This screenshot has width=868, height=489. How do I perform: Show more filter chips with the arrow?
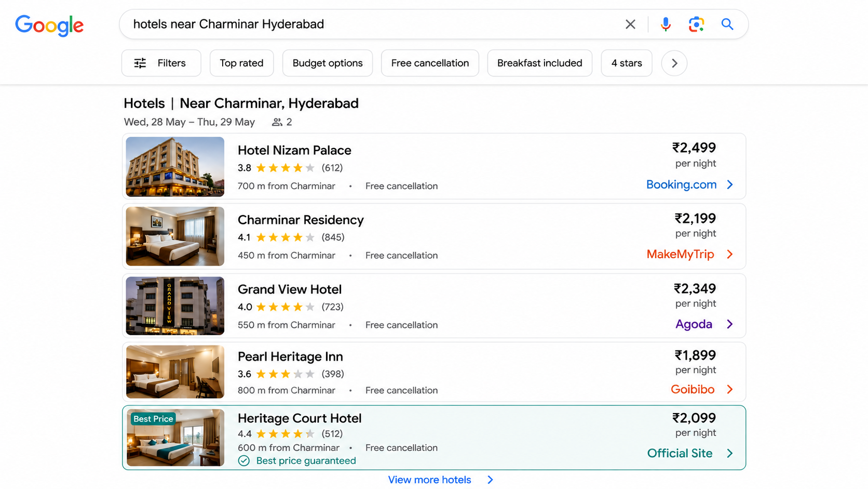point(674,63)
